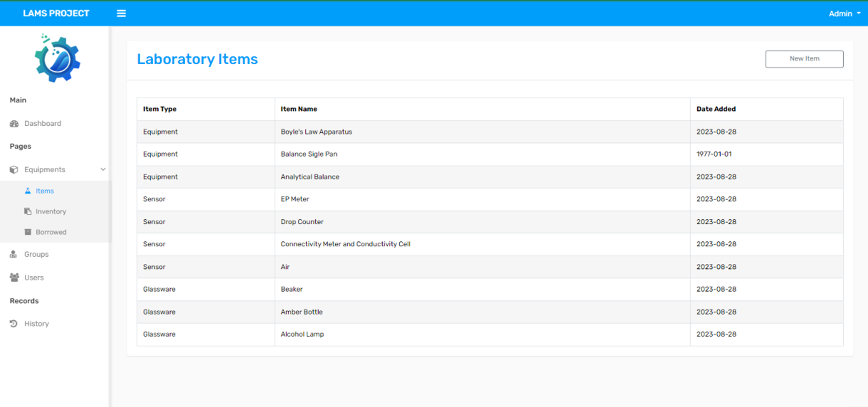Open History records page

[36, 323]
